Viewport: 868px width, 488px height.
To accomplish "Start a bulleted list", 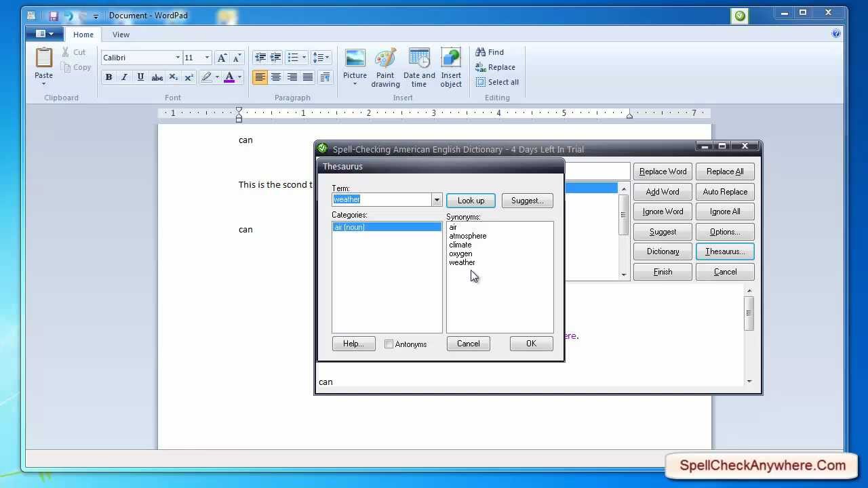I will tap(293, 58).
